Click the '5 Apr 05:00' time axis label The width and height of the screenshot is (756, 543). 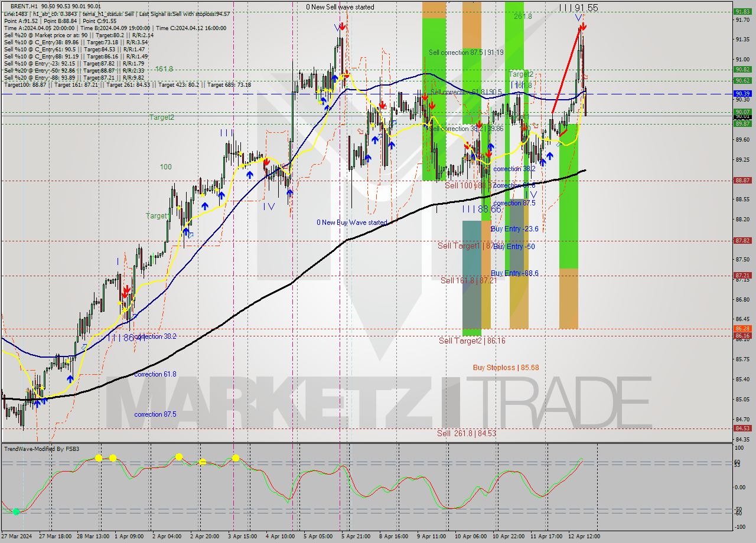coord(317,536)
